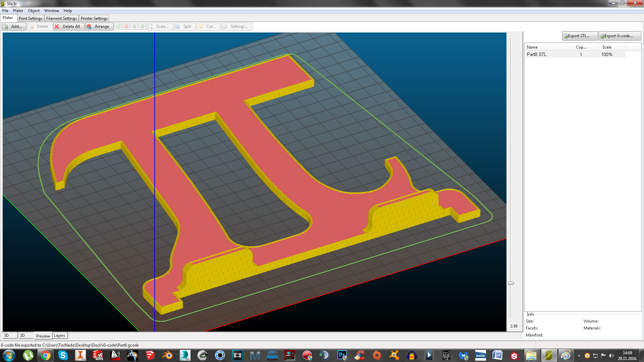Open the Printer Settings tab
Screen dimensions: 644x362
click(94, 18)
